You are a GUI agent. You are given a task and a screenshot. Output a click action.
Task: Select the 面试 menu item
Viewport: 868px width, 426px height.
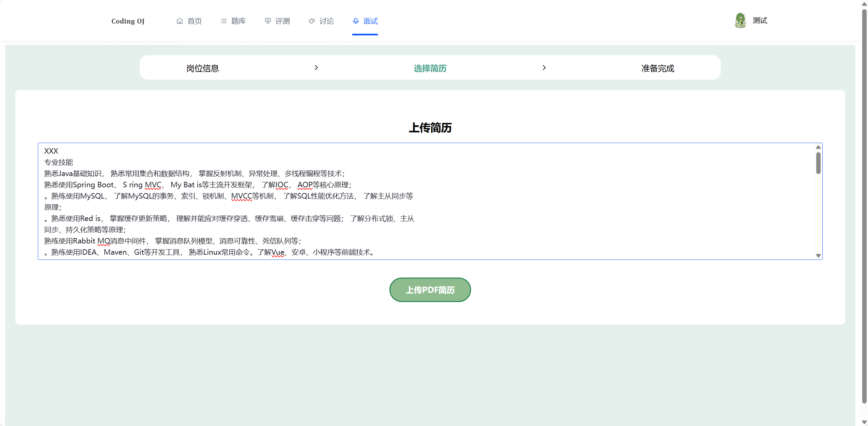click(365, 21)
